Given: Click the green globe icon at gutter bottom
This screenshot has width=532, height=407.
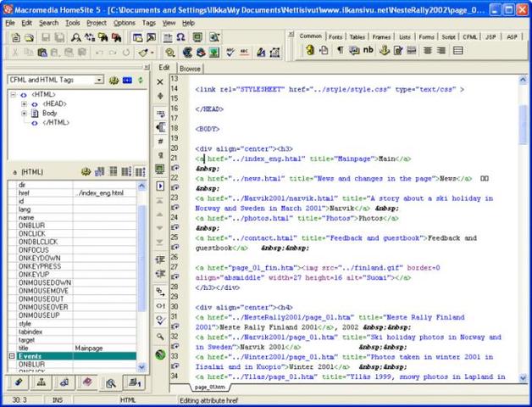Looking at the screenshot, I should [x=160, y=354].
